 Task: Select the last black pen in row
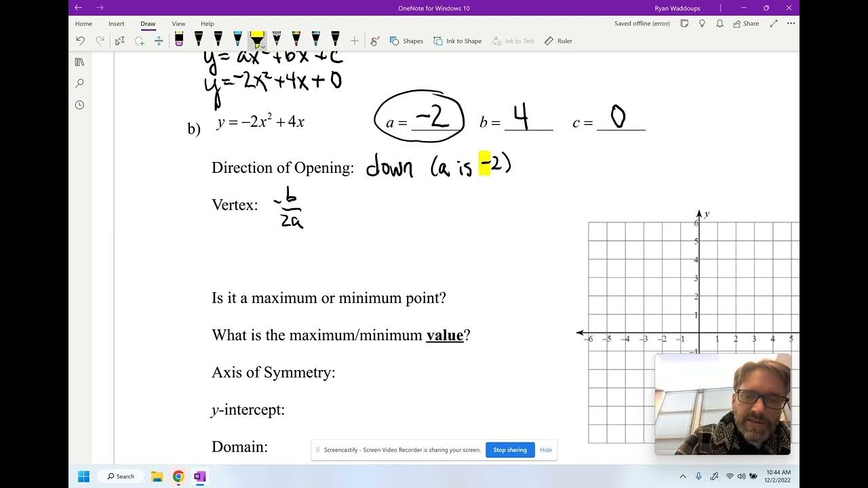335,39
